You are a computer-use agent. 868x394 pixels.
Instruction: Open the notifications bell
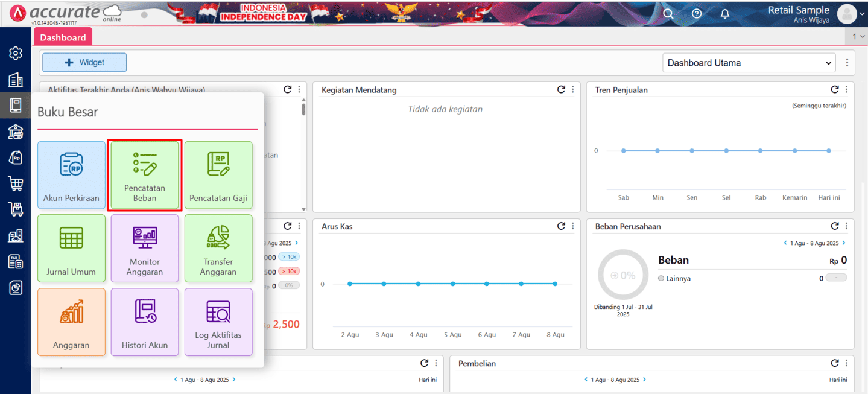725,14
